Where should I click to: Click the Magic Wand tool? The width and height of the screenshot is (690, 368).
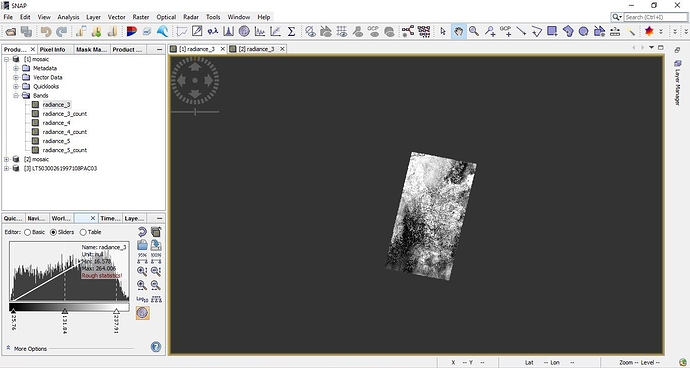click(x=631, y=31)
